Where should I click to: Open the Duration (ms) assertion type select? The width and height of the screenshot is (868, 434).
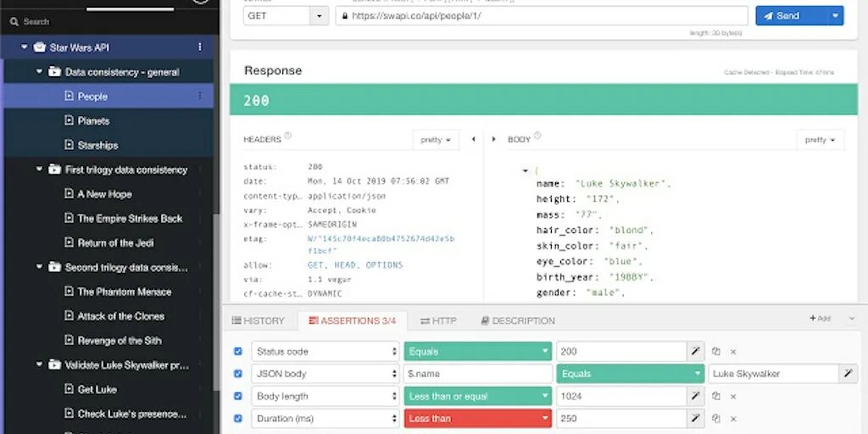click(325, 419)
